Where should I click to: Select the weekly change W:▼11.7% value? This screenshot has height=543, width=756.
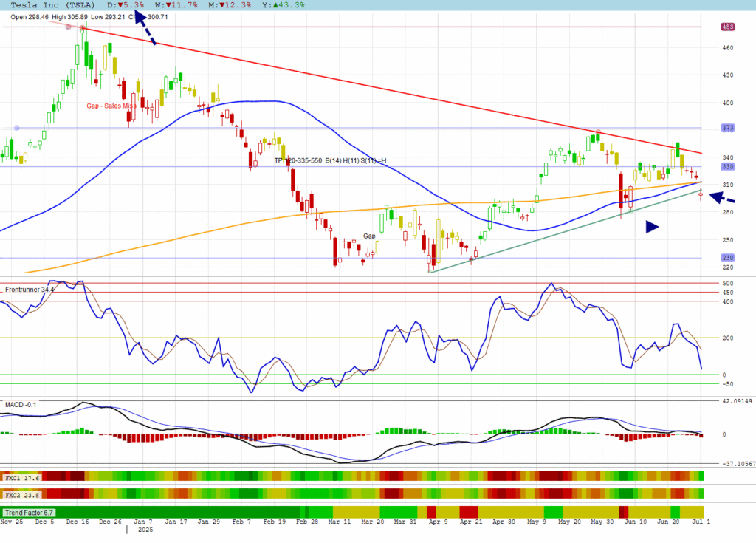pos(176,5)
